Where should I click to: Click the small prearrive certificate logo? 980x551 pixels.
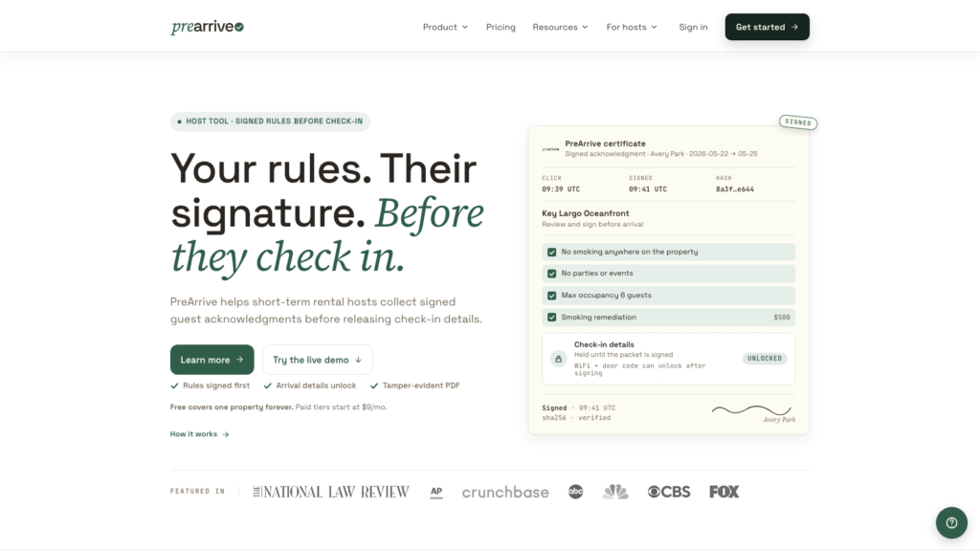tap(550, 148)
